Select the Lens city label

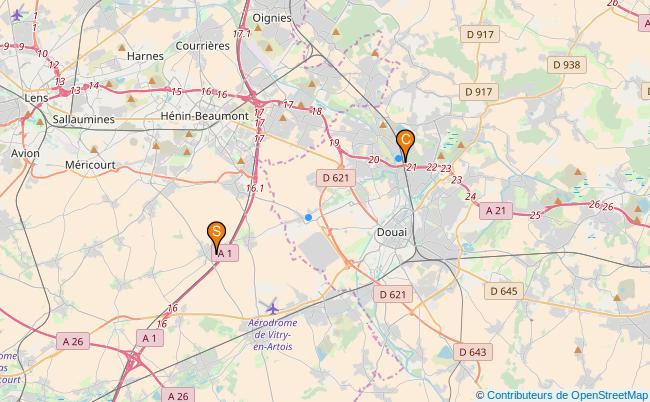pos(36,98)
